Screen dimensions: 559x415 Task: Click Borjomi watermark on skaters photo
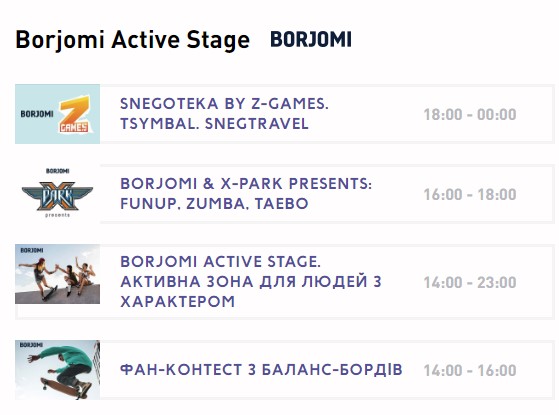pos(32,250)
